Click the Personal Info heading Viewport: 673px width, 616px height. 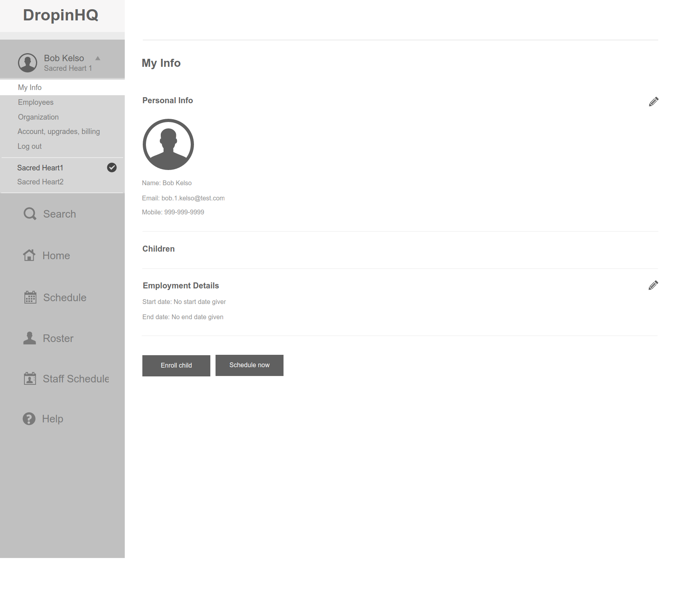pos(168,100)
